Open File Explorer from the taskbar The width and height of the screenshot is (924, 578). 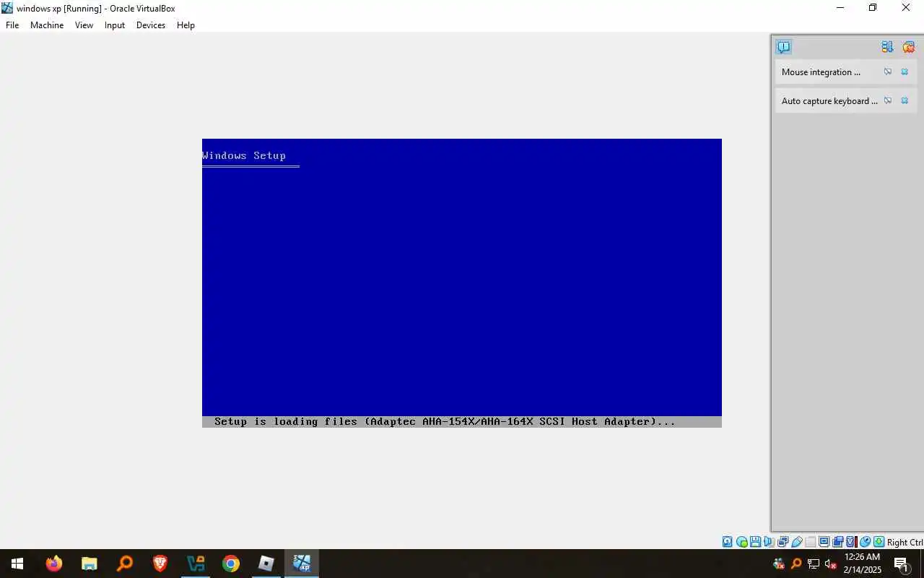coord(90,564)
